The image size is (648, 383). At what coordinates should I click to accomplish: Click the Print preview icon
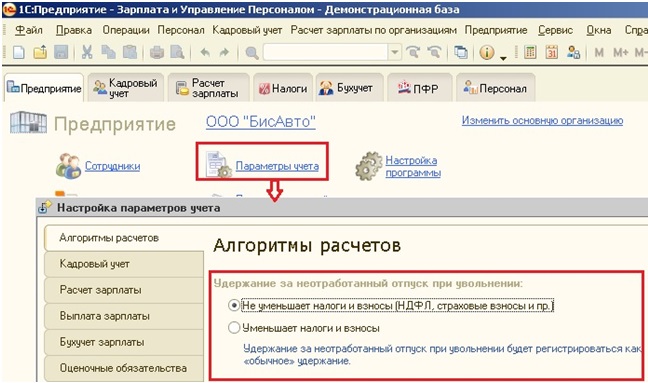[x=177, y=52]
